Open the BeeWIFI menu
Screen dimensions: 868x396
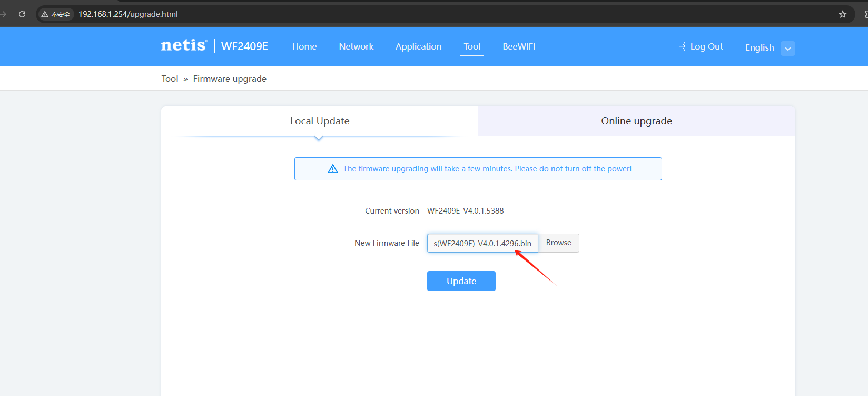click(519, 46)
